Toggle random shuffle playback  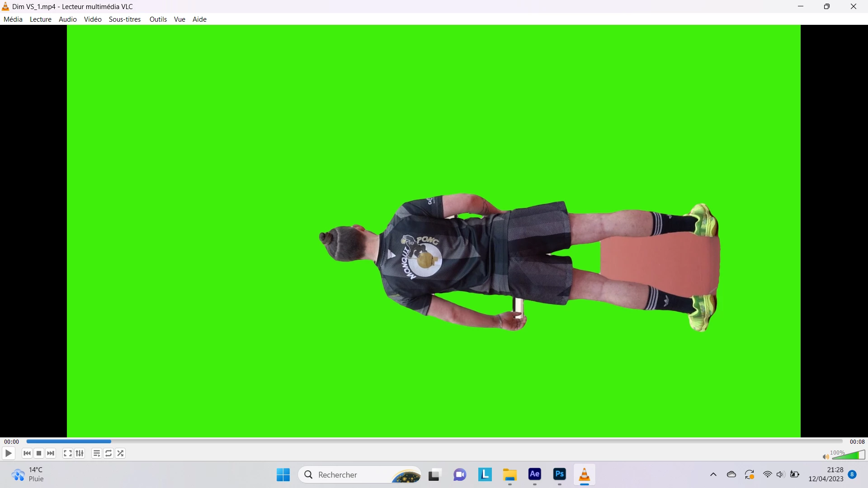click(x=120, y=453)
